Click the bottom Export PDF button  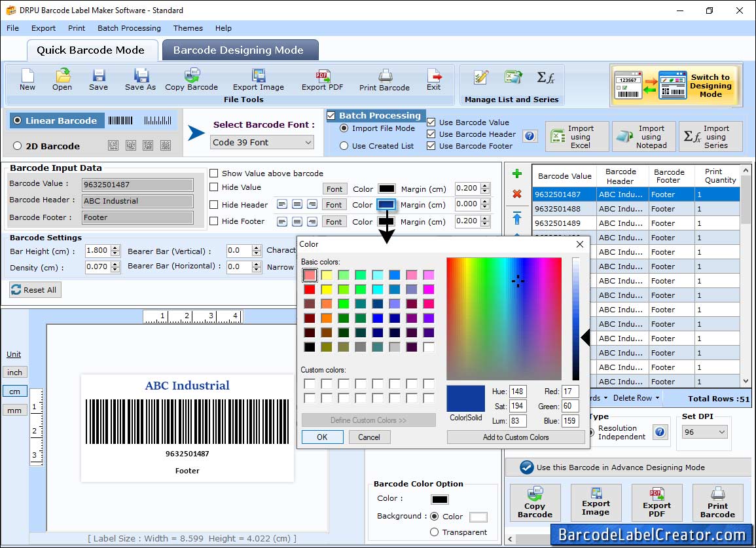click(657, 502)
